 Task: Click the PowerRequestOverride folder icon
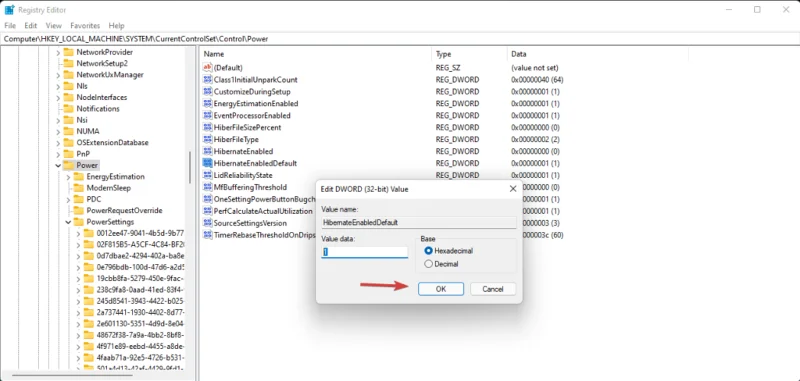coord(79,210)
